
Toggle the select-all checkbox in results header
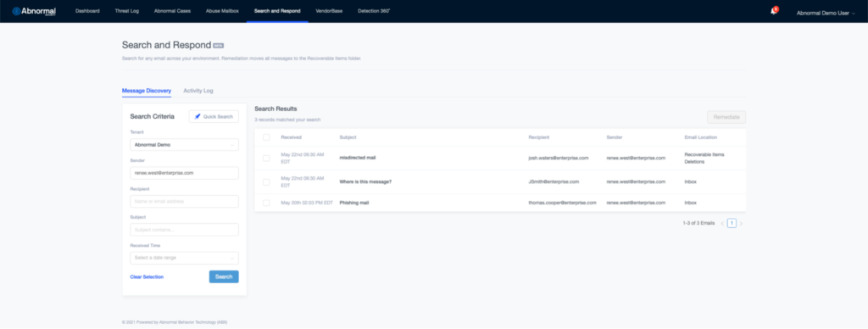pyautogui.click(x=266, y=137)
